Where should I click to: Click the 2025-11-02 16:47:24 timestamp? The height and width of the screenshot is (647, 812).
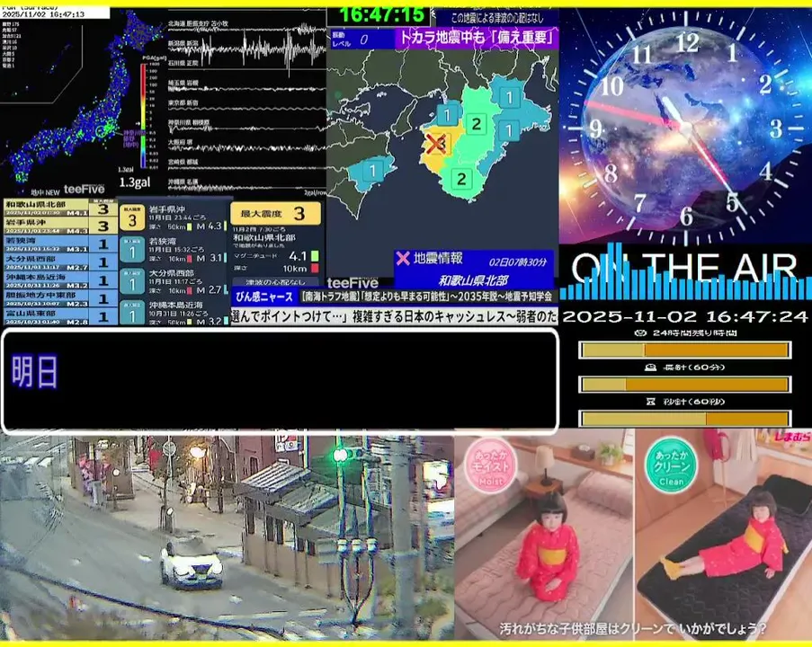point(685,316)
